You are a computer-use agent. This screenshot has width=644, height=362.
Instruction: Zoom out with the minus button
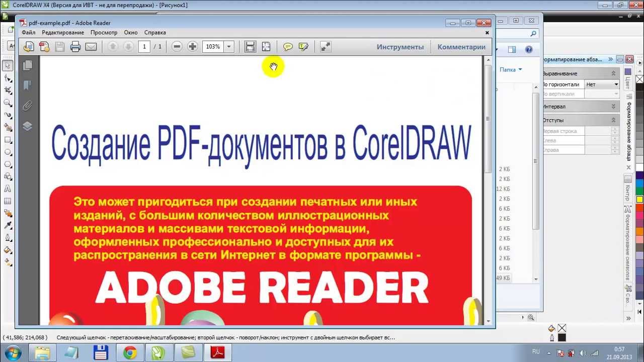pos(177,47)
